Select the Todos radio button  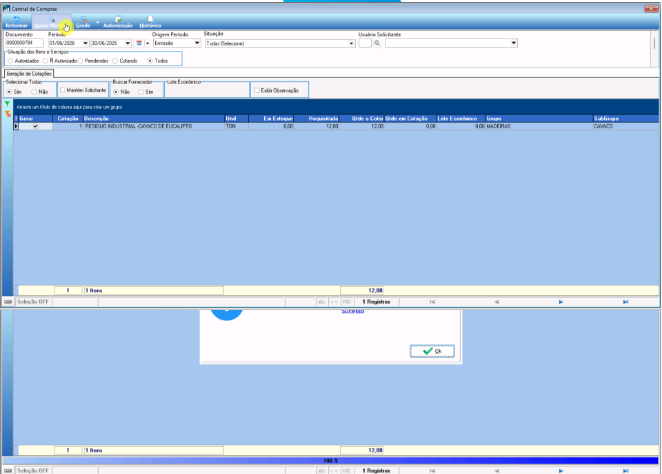coord(150,61)
